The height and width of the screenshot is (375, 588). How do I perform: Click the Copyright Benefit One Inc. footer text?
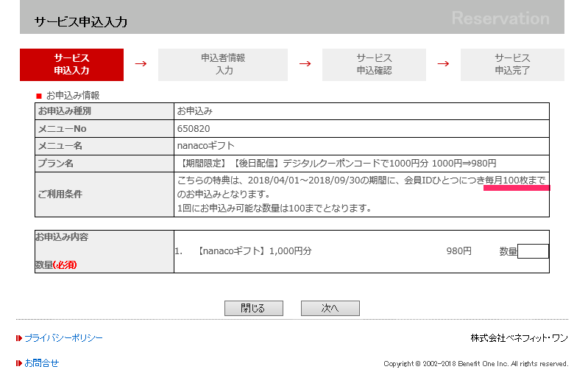(476, 363)
